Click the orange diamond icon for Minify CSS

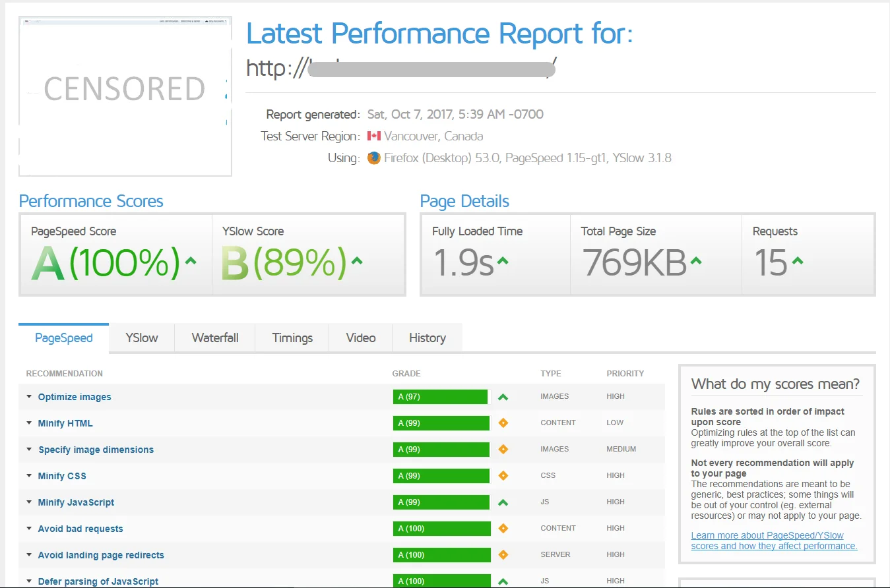(503, 476)
